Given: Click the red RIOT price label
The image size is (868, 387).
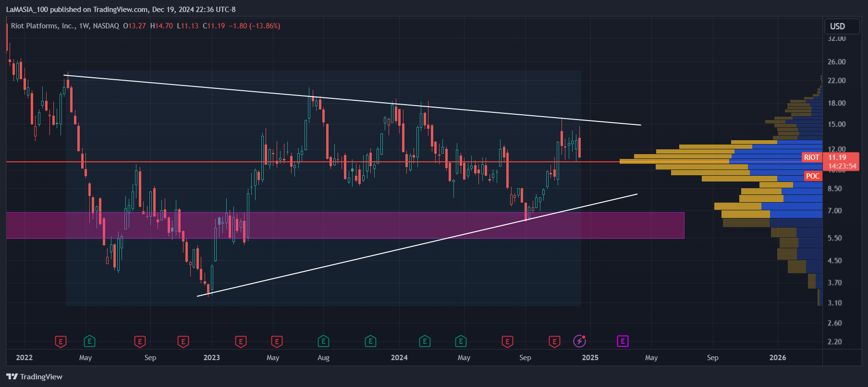Looking at the screenshot, I should pos(811,157).
